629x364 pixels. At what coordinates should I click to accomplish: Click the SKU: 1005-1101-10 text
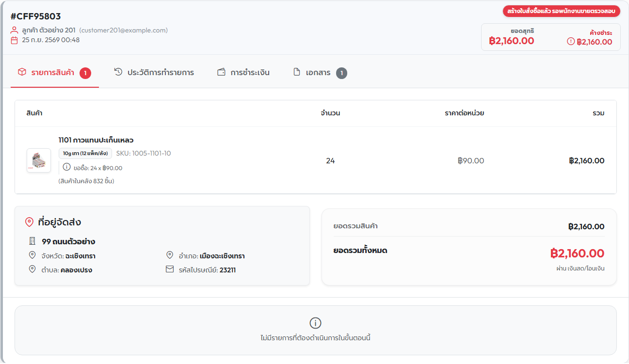144,154
